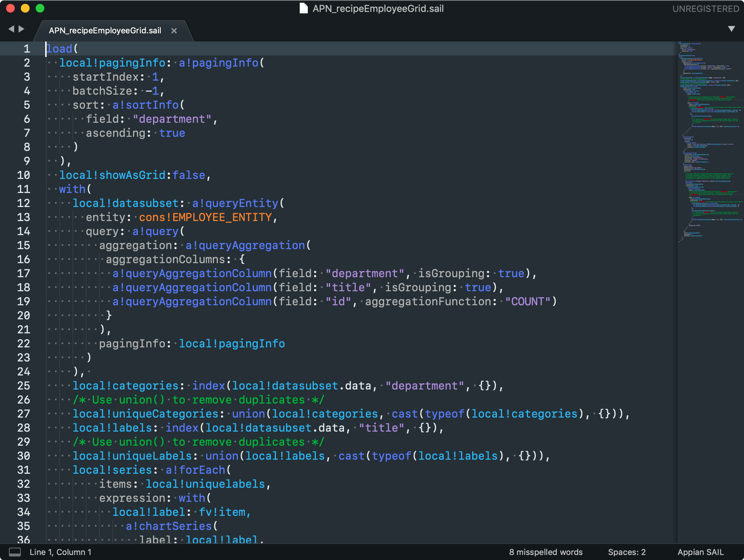
Task: Click a!queryEntity on line 12
Action: click(235, 203)
